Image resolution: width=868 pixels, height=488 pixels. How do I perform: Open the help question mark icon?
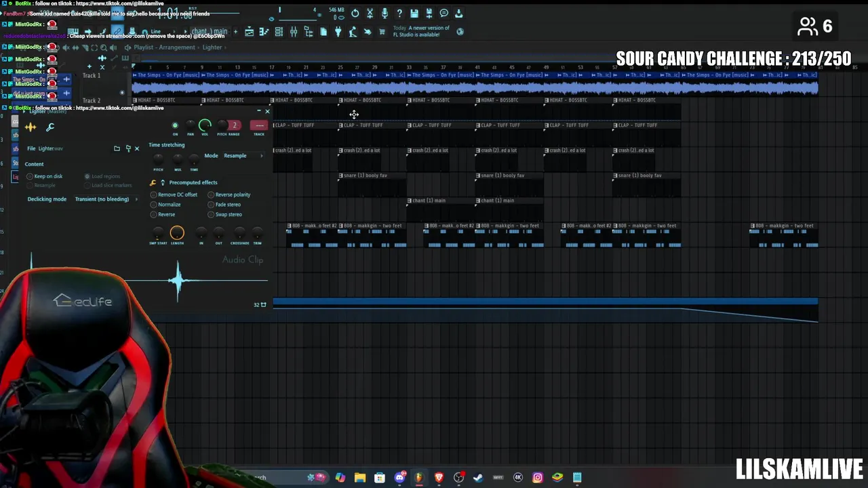[399, 13]
